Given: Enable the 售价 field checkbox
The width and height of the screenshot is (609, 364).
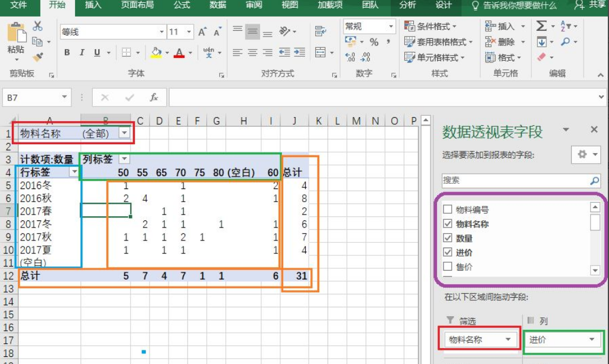Looking at the screenshot, I should pos(448,266).
